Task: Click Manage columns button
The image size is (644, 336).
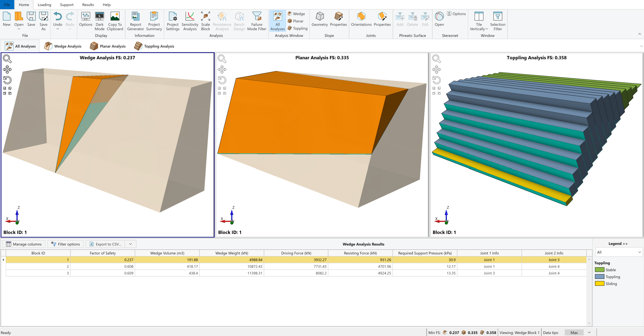Action: [x=24, y=244]
